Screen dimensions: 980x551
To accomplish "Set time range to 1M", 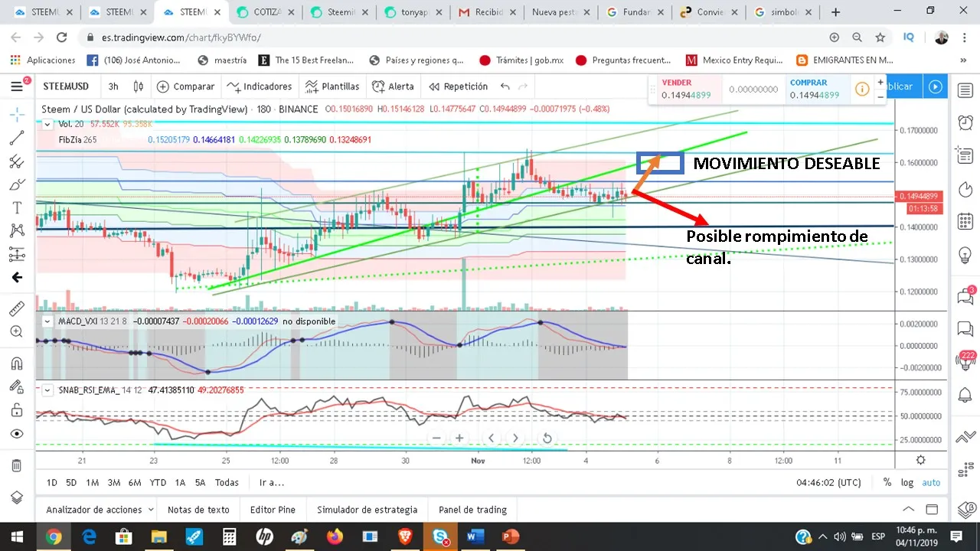I will coord(93,483).
